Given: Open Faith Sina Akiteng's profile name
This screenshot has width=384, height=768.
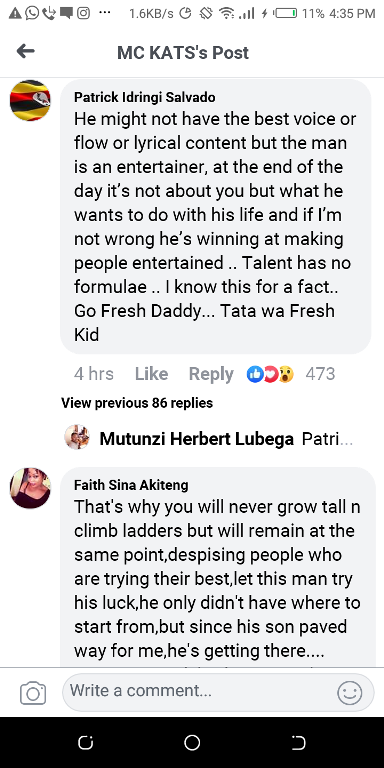Looking at the screenshot, I should click(131, 485).
